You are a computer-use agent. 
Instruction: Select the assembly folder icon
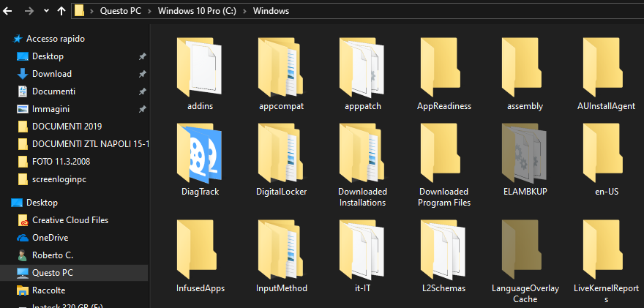pyautogui.click(x=521, y=67)
